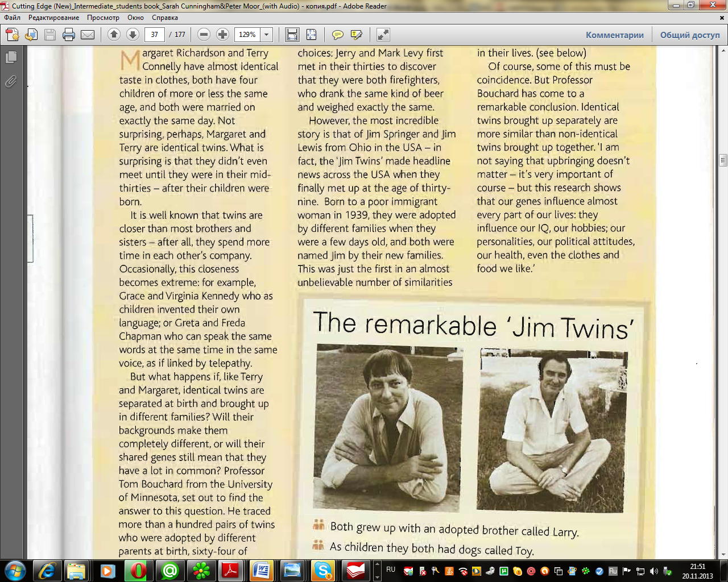Open the Windows Start menu
This screenshot has width=728, height=582.
[15, 571]
